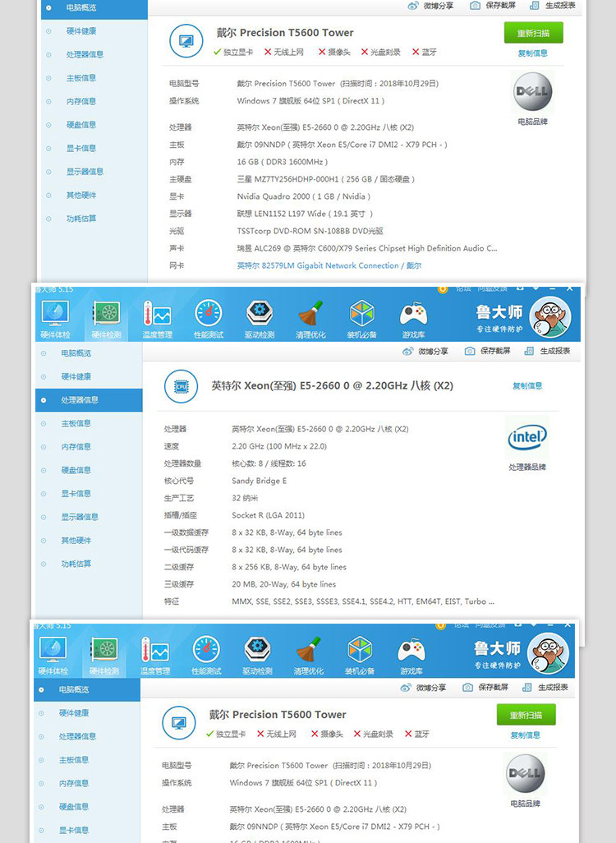The image size is (616, 843).
Task: Click the Intel 处理器品牌 logo in the middle window
Action: coord(527,438)
